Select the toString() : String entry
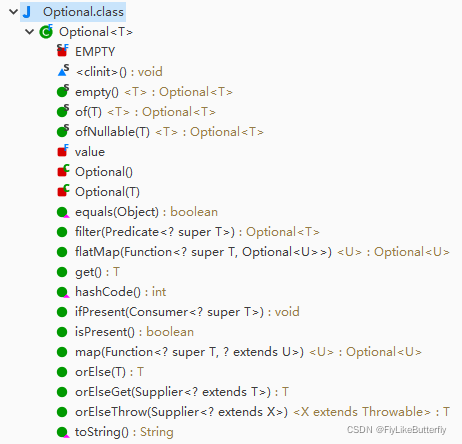462x444 pixels. pyautogui.click(x=124, y=432)
